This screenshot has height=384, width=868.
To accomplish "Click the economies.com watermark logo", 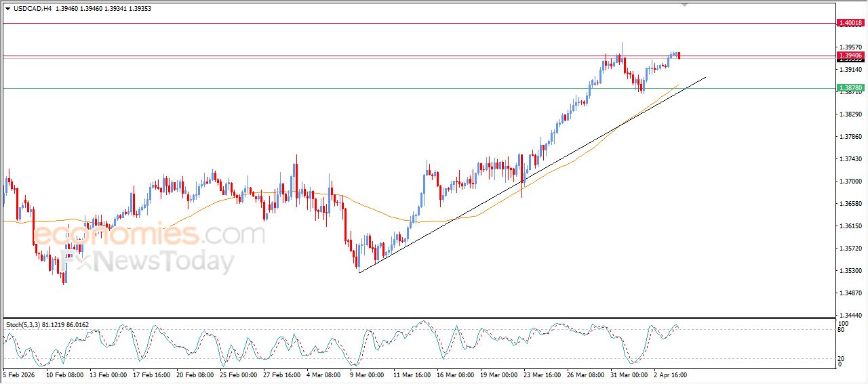I will 149,235.
